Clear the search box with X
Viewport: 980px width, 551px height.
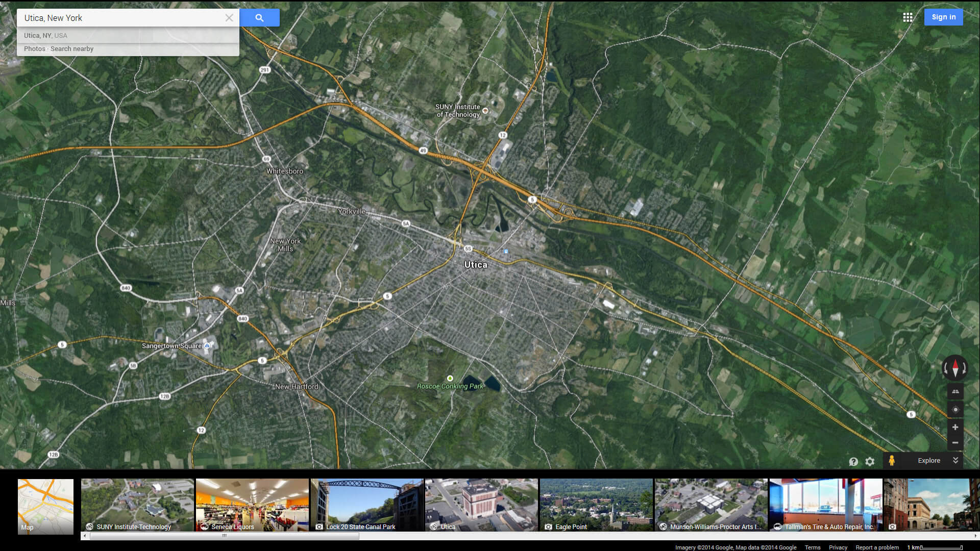coord(229,18)
